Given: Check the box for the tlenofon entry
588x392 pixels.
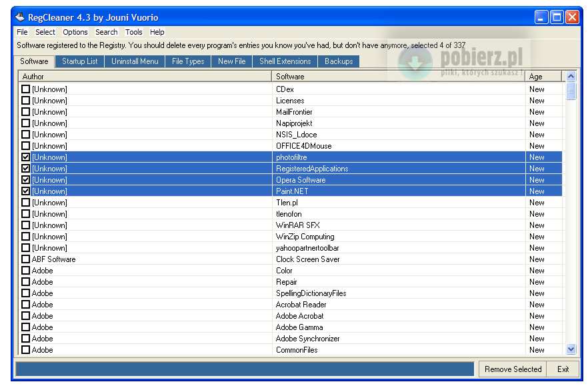Looking at the screenshot, I should (25, 214).
